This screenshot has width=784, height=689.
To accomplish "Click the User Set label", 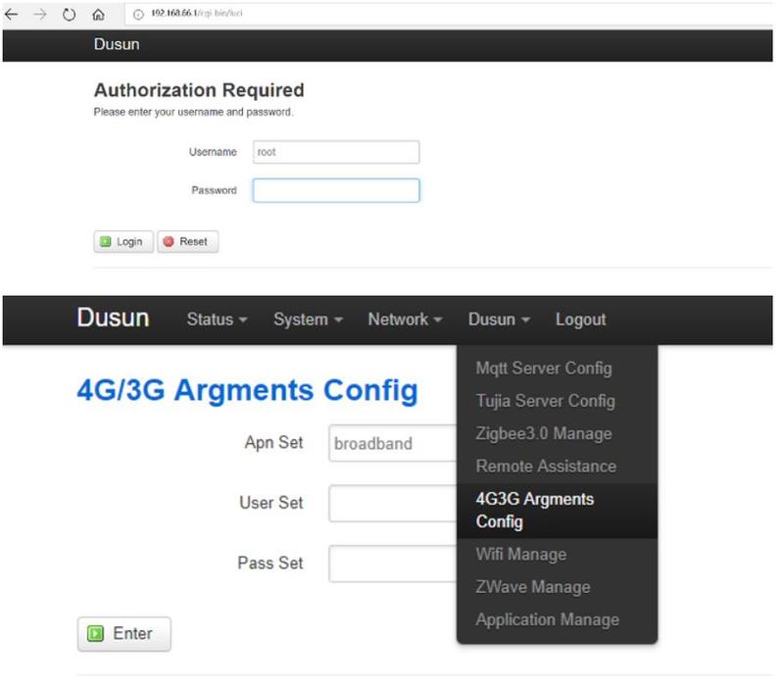I will pos(271,503).
